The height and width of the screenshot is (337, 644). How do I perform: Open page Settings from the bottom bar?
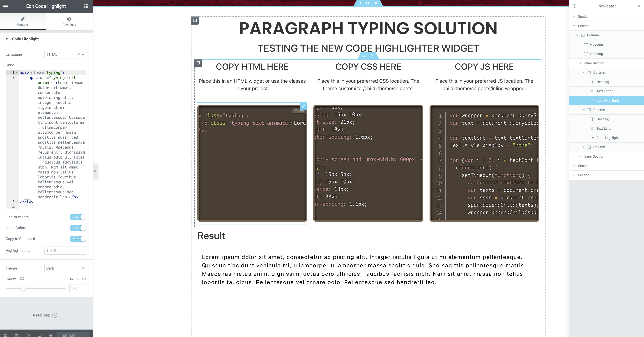(5, 335)
